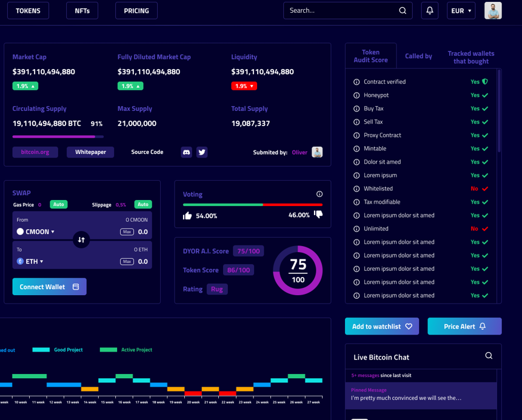Click info icon beside Proxy Contract

356,135
